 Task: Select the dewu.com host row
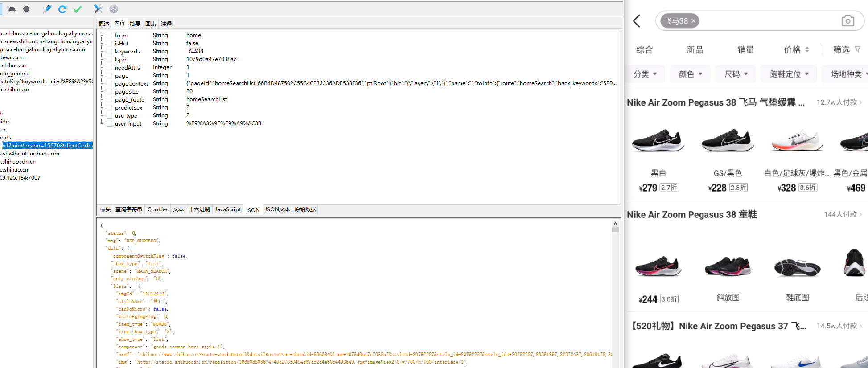pyautogui.click(x=12, y=57)
